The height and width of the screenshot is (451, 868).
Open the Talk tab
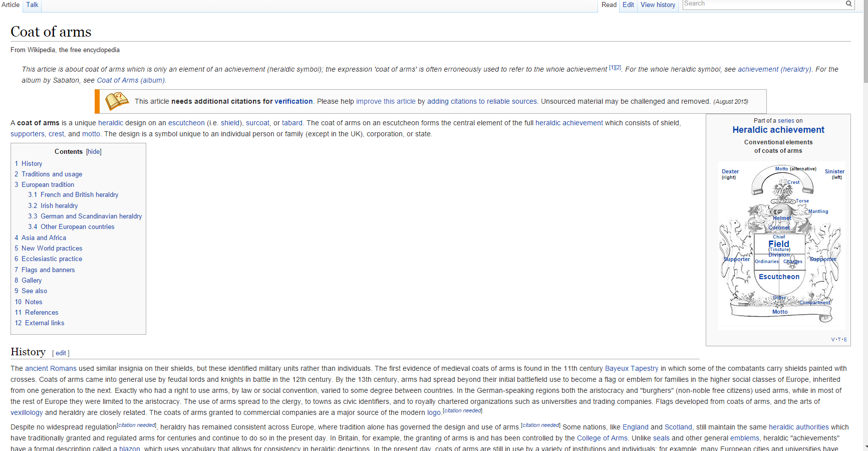(x=32, y=5)
